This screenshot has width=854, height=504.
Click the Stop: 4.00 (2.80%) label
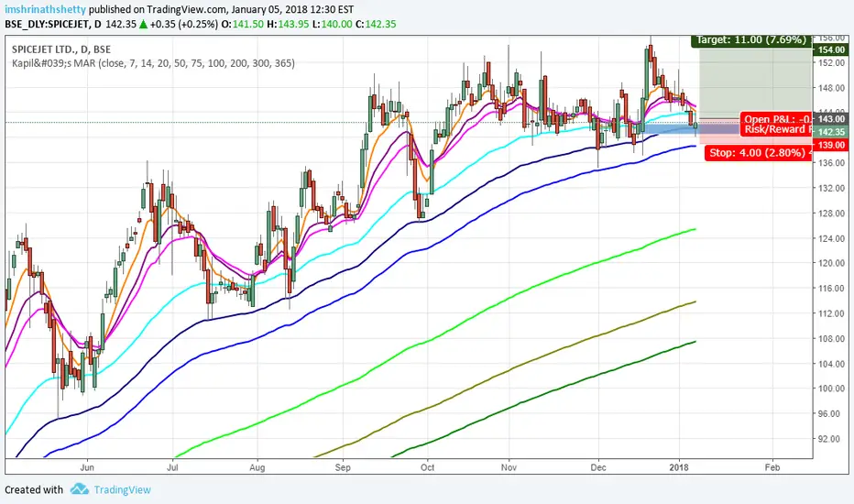tap(758, 153)
